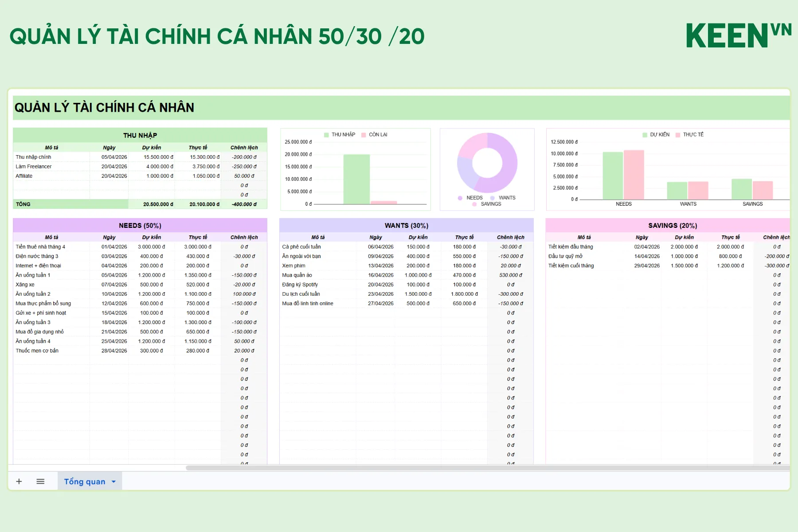Open the all sheets list icon
The width and height of the screenshot is (798, 532).
[x=40, y=481]
